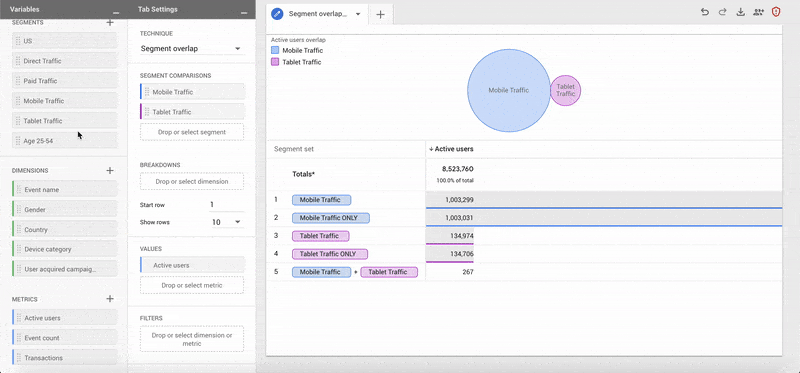800x373 pixels.
Task: Click Tablet Traffic chip in row 5
Action: 389,272
